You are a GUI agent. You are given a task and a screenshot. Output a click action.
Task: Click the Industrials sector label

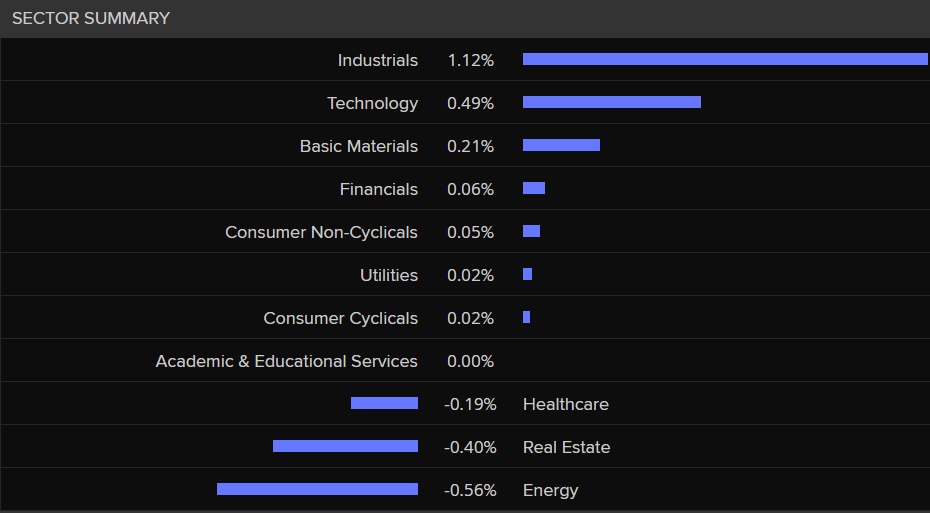point(377,60)
